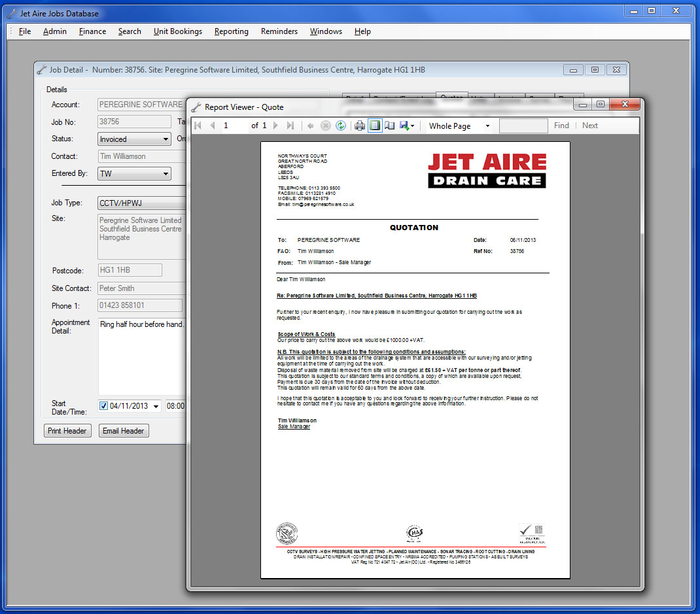Click the Ref No value 38756 in report
Image resolution: width=700 pixels, height=614 pixels.
coord(517,251)
